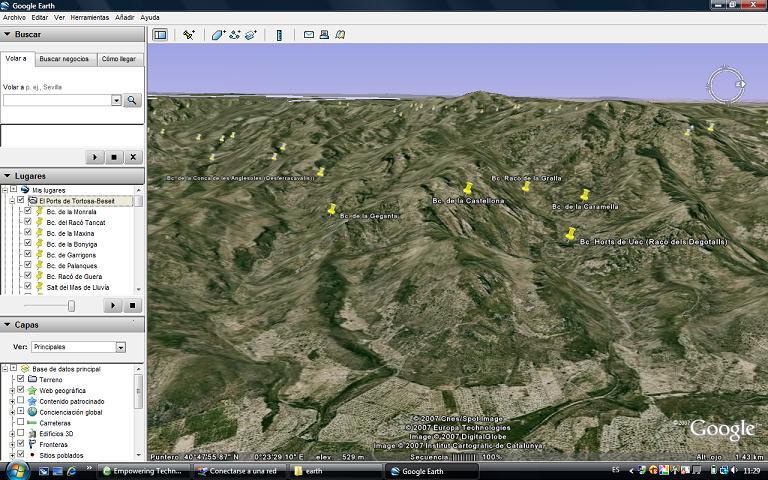The image size is (768, 480).
Task: Click the Conca de les Anglesoles pushpin
Action: coord(320,171)
